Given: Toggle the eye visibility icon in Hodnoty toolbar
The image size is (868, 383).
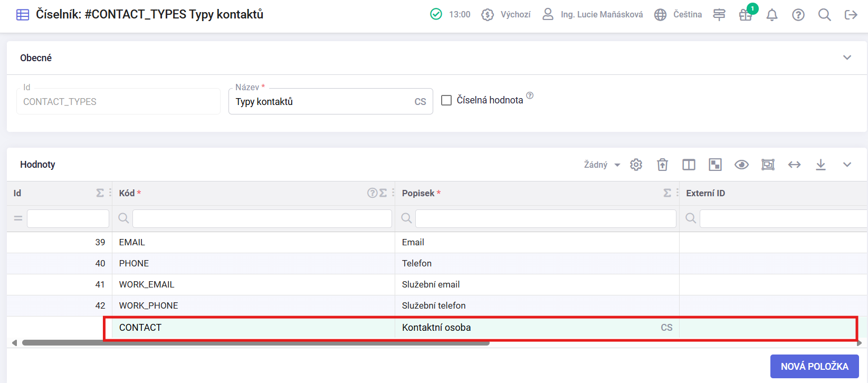Looking at the screenshot, I should 742,165.
